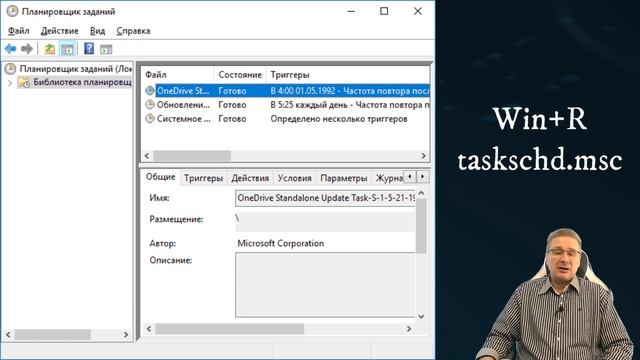Click task list scrollbar right arrow
This screenshot has height=360, width=640.
pos(424,156)
